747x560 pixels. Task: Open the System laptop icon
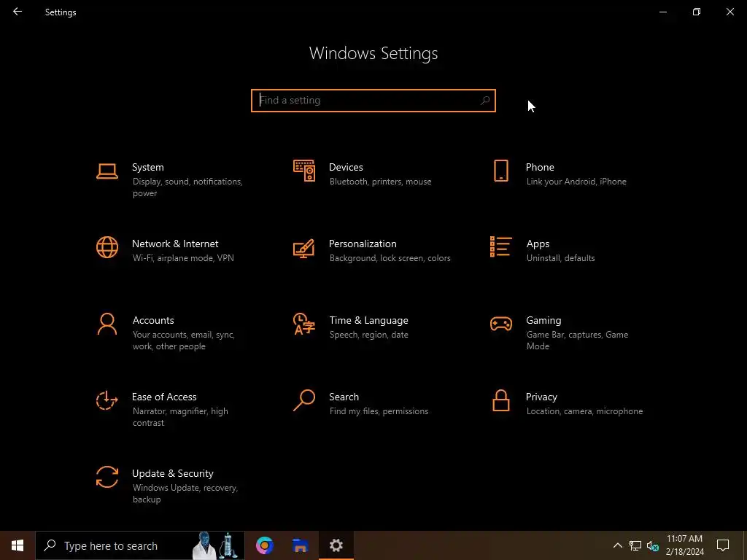pyautogui.click(x=107, y=171)
